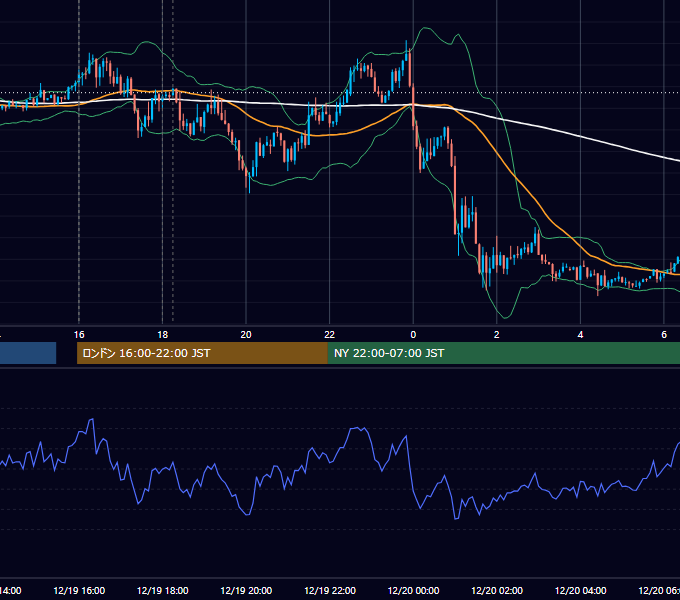Select the "12/19 20:00" date label
Viewport: 680px width, 600px height.
coord(246,590)
